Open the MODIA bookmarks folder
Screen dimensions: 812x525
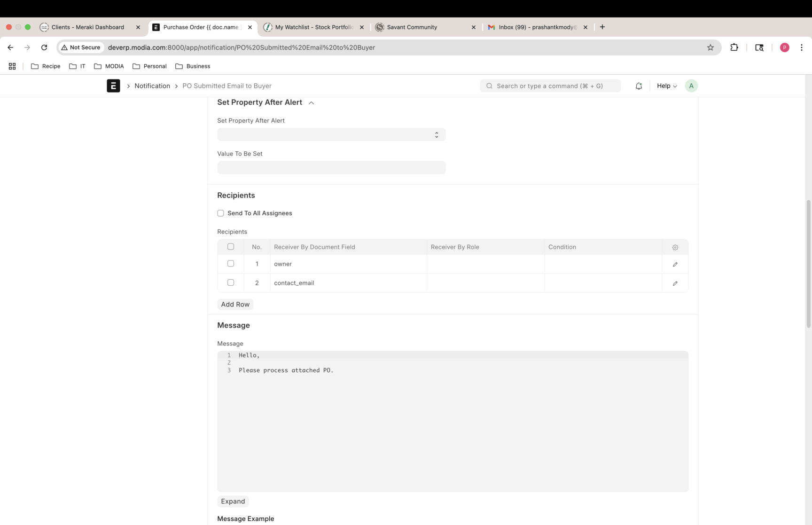[x=109, y=66]
